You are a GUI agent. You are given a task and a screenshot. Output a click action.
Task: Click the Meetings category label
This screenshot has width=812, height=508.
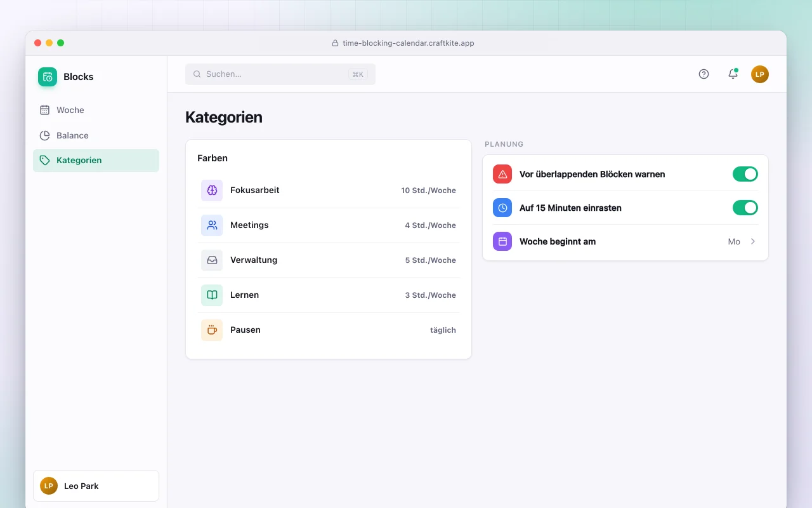coord(249,225)
